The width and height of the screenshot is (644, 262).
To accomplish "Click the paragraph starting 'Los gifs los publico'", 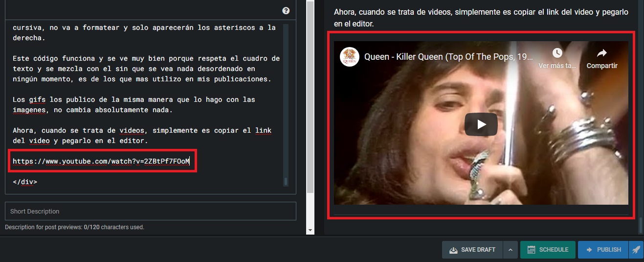I will 134,105.
